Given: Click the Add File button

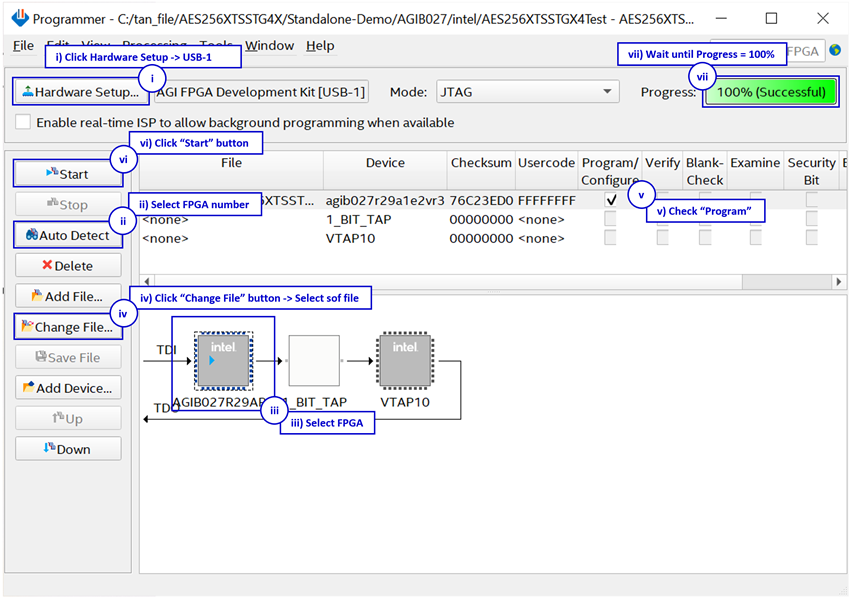Looking at the screenshot, I should tap(68, 296).
